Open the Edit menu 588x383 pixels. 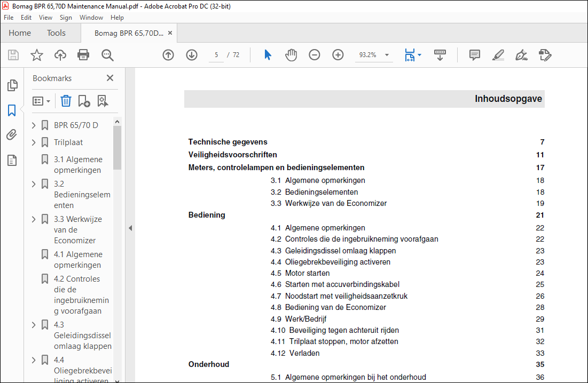tap(26, 18)
